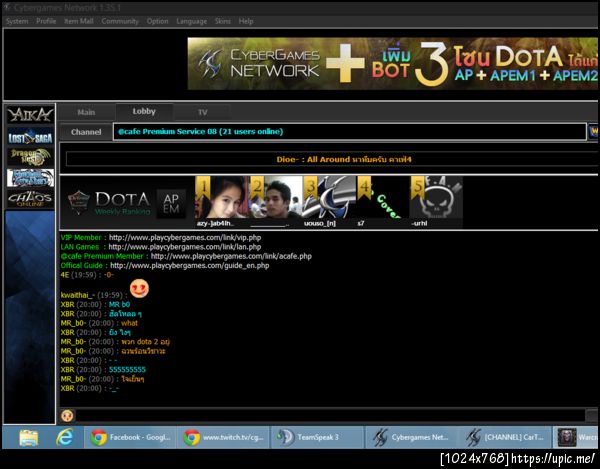Click the AIKA game logo in sidebar
The height and width of the screenshot is (469, 600).
pyautogui.click(x=30, y=114)
